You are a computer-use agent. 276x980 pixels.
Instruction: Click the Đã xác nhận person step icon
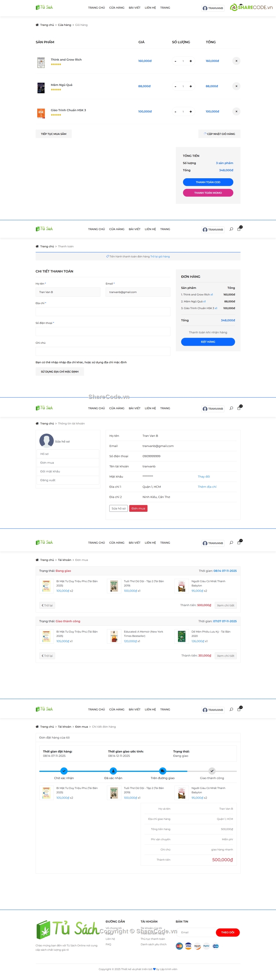[113, 771]
